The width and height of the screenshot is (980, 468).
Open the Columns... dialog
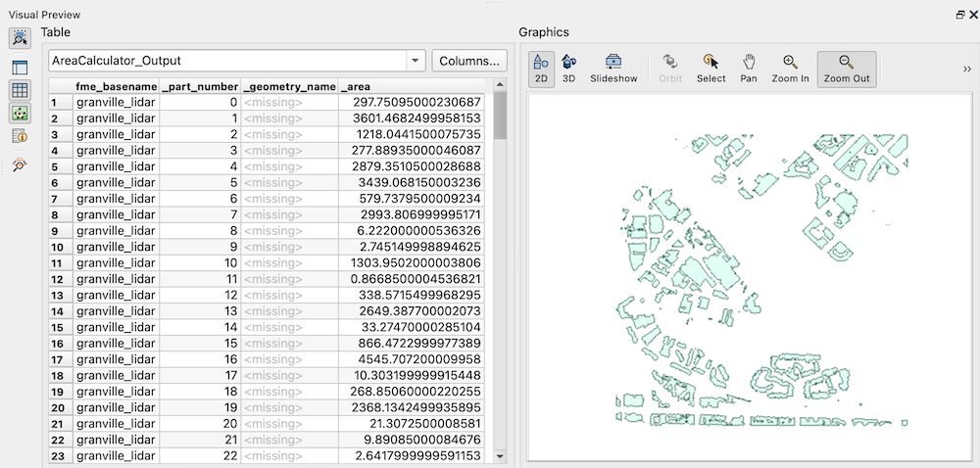click(469, 61)
